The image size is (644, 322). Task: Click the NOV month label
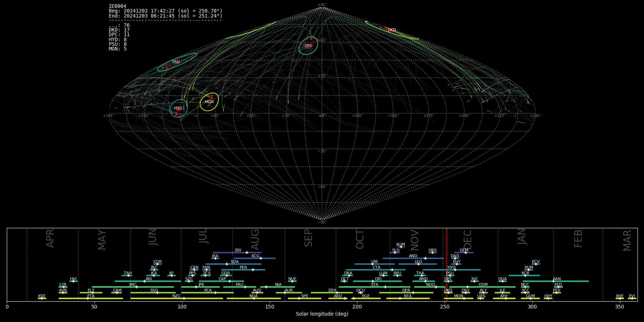click(x=414, y=240)
